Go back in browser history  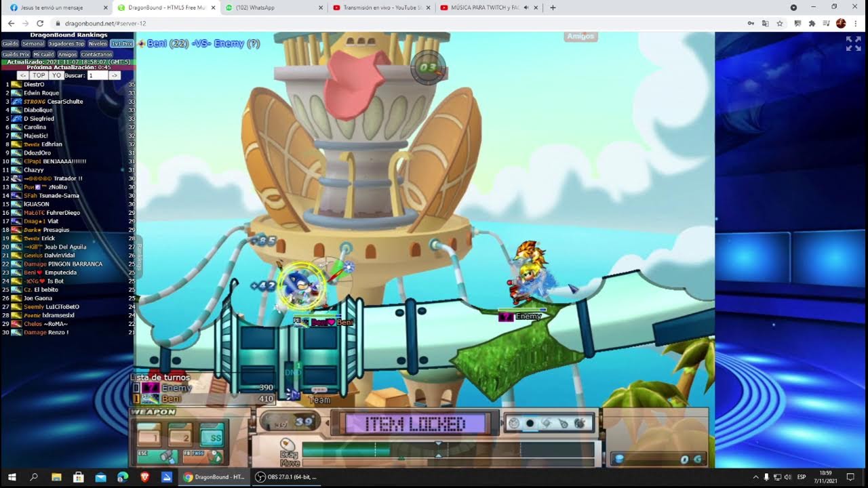(11, 23)
